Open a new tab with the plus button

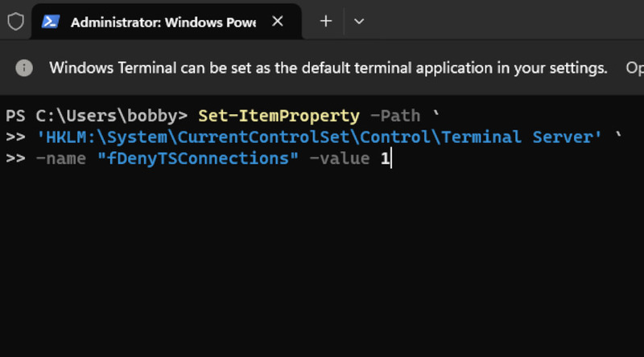(325, 22)
